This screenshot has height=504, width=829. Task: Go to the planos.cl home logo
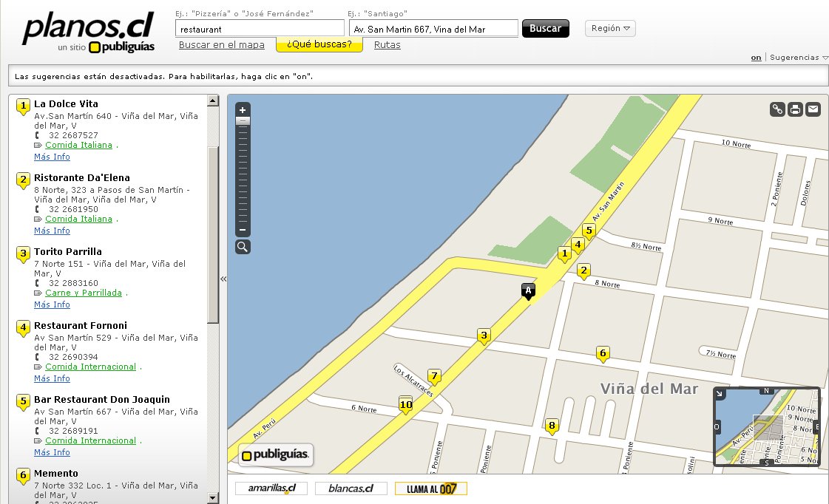pos(89,32)
